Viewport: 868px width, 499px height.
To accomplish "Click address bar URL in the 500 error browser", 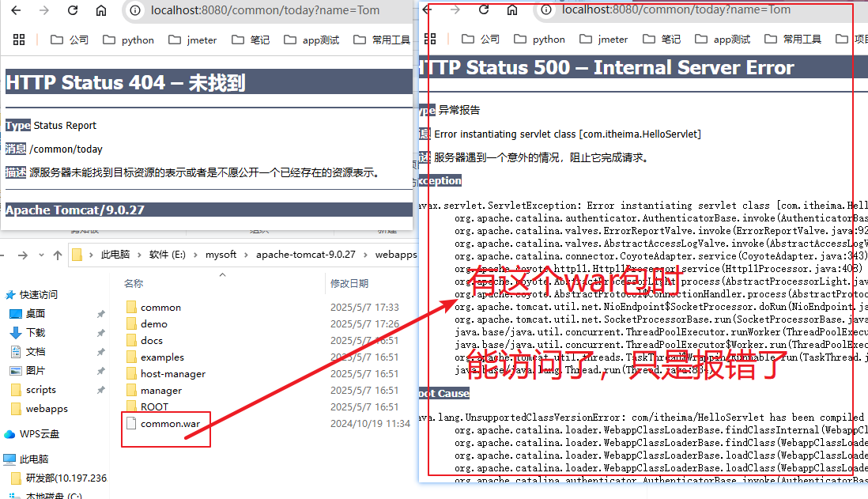I will tap(676, 9).
